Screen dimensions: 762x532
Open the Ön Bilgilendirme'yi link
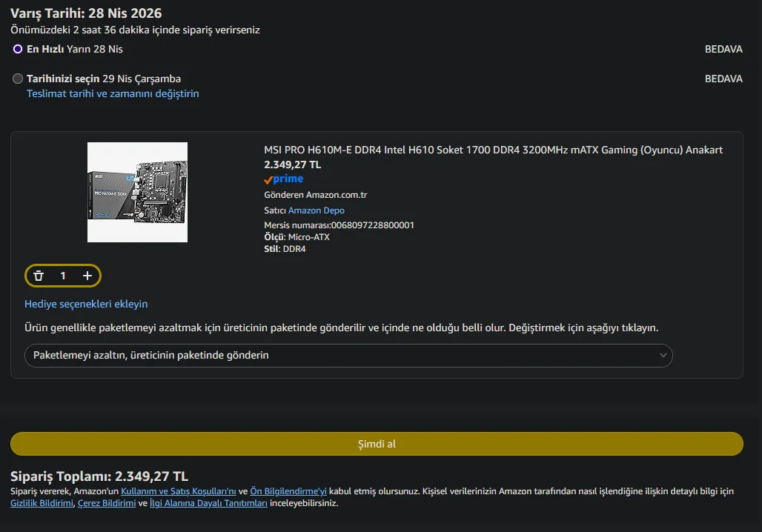288,492
